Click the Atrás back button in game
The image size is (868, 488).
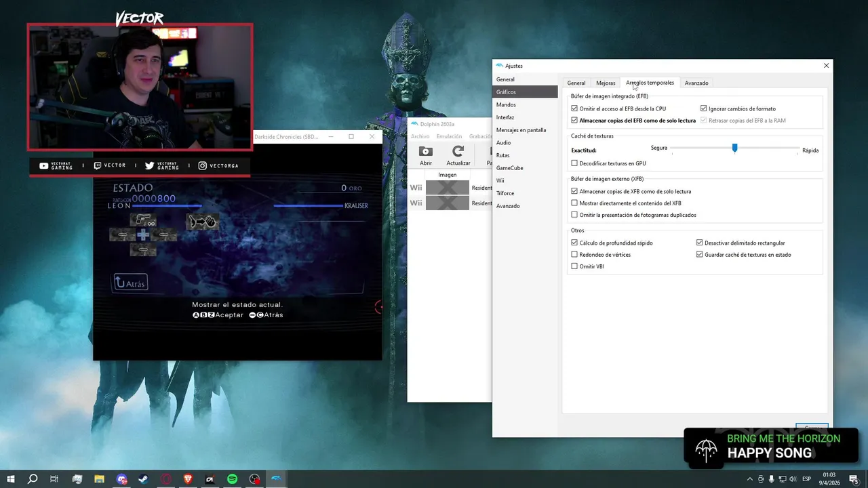pos(130,283)
